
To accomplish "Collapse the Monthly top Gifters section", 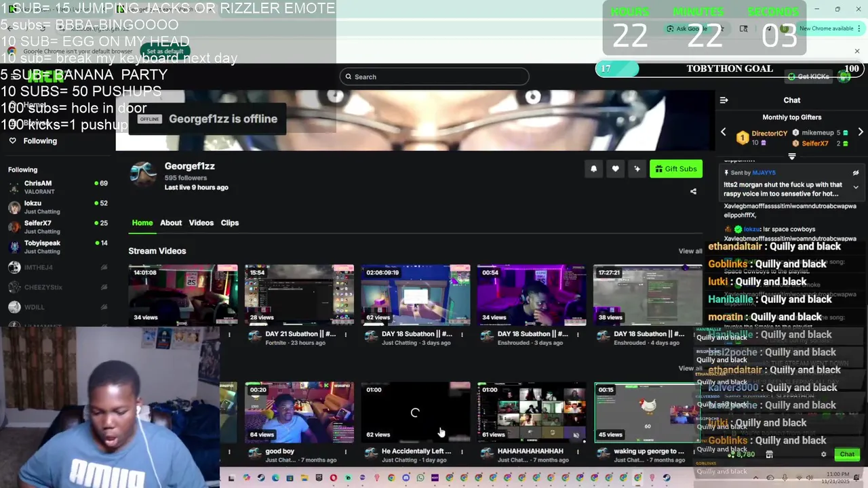I will coord(791,157).
